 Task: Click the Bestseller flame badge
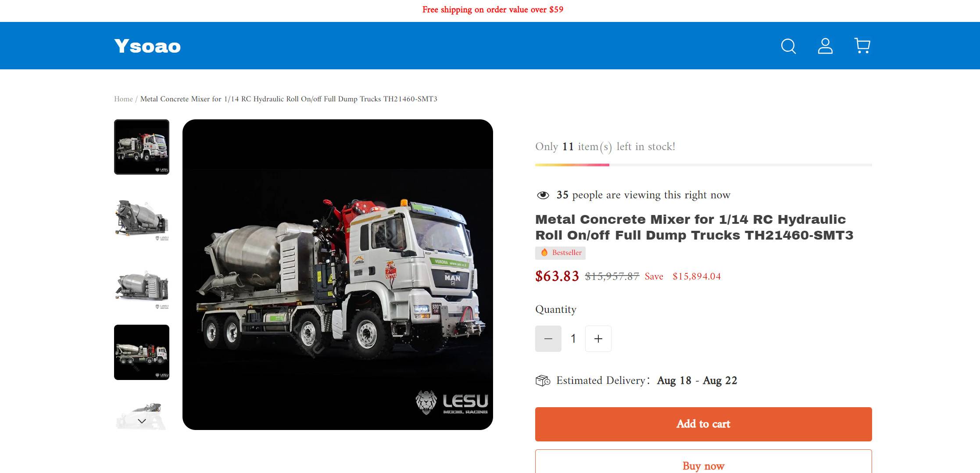(x=560, y=253)
